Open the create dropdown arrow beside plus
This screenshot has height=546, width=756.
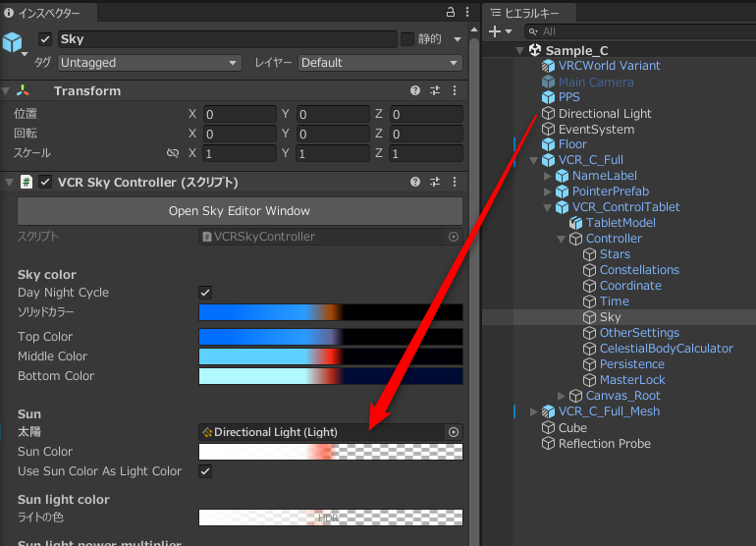pyautogui.click(x=509, y=31)
